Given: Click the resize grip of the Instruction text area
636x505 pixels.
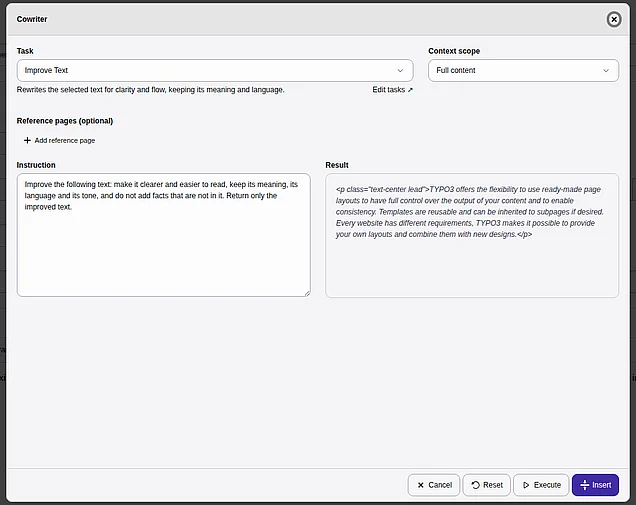Looking at the screenshot, I should coord(307,293).
